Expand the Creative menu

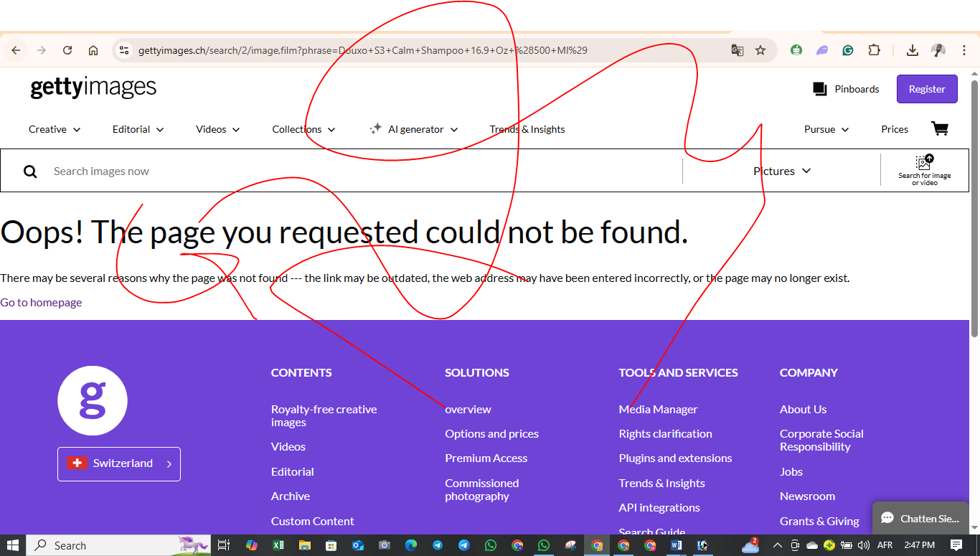pyautogui.click(x=55, y=129)
